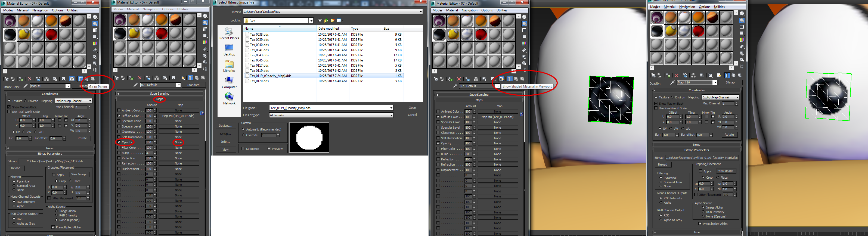Click Video Color Check icon in Map #8 editor
The height and width of the screenshot is (236, 868).
95,44
